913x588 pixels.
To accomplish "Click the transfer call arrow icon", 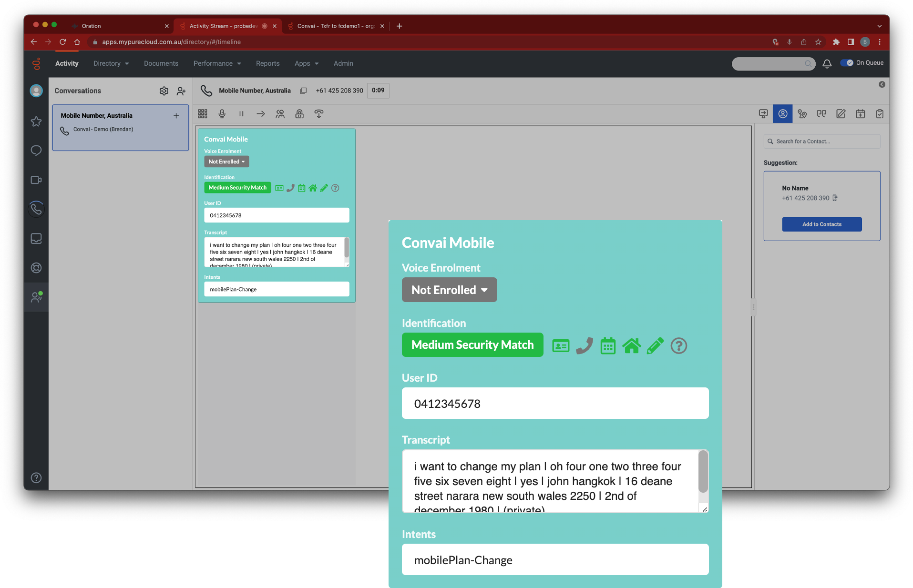I will coord(260,114).
